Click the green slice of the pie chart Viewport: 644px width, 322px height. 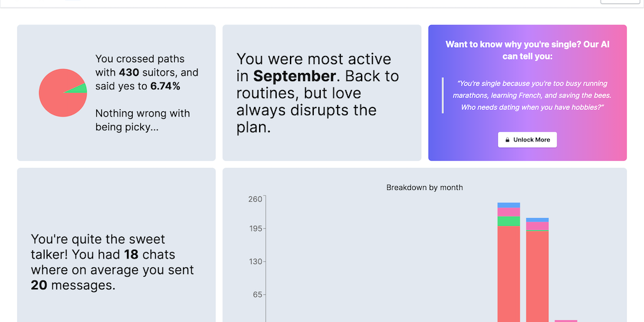79,88
